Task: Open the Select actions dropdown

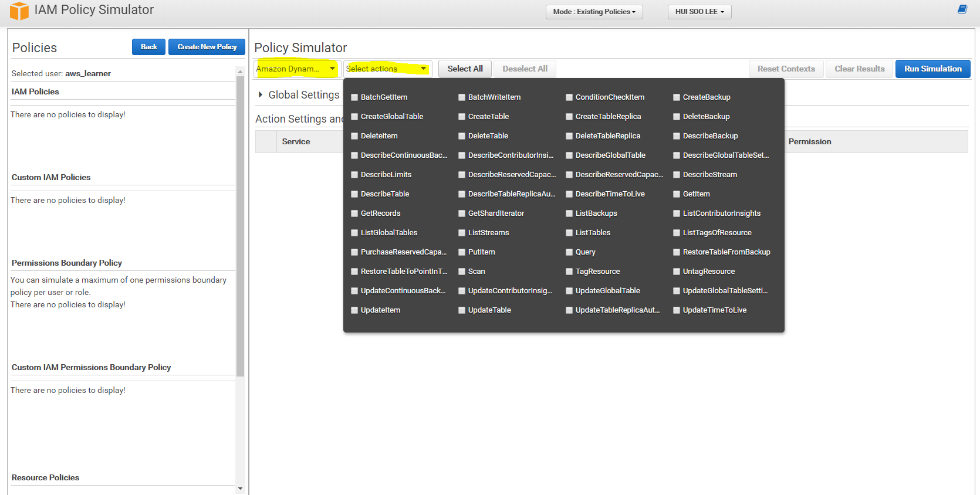Action: pos(388,69)
